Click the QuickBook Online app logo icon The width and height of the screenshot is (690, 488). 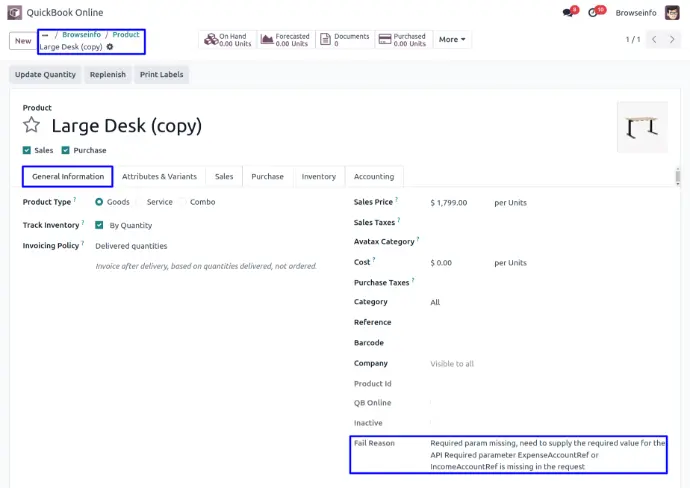point(13,13)
